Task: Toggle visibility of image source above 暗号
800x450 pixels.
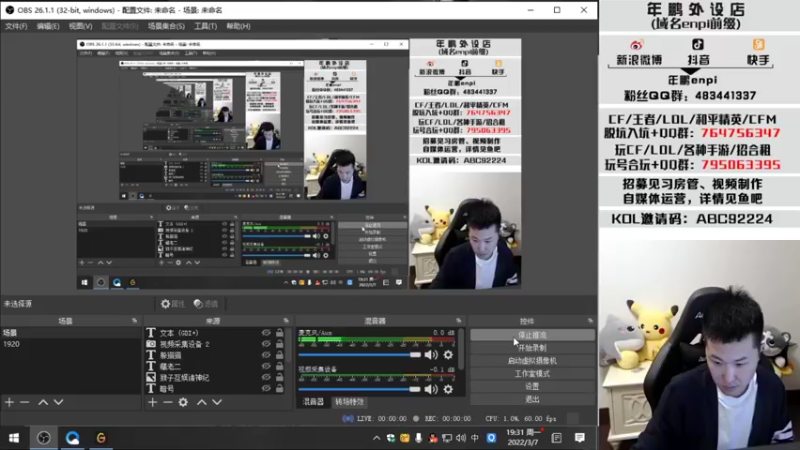Action: click(x=266, y=378)
